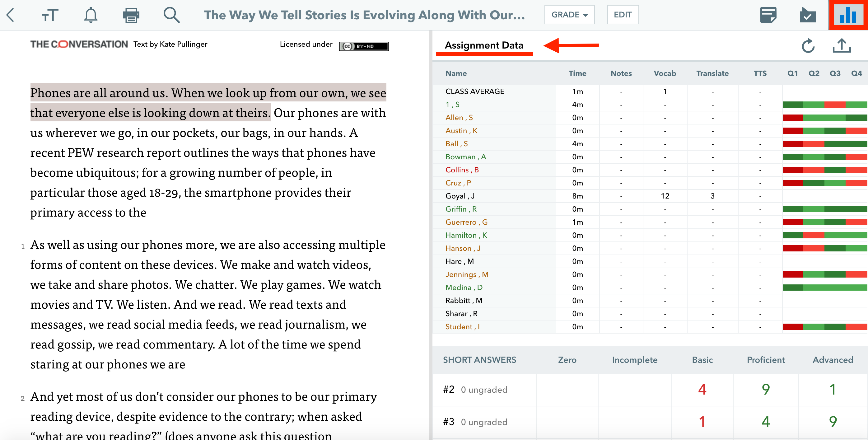Click Goyal's translate count 3
Viewport: 868px width, 440px height.
point(712,196)
